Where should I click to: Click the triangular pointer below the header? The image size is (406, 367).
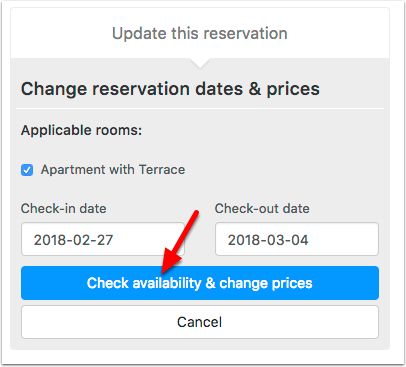point(200,63)
